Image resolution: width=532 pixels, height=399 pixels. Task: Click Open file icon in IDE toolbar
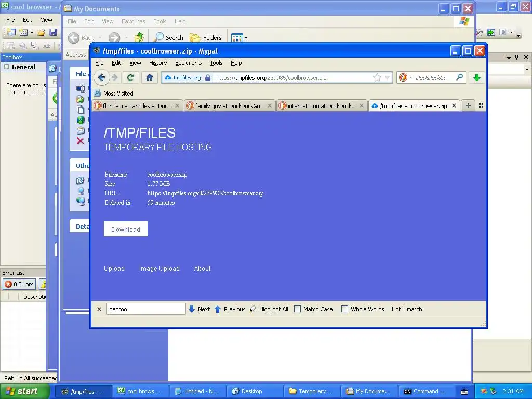point(41,32)
